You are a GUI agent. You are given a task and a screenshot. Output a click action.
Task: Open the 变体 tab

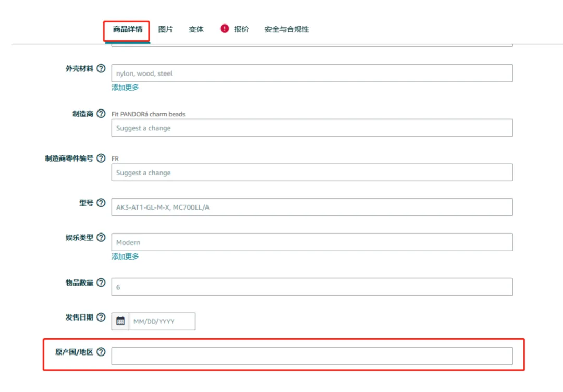196,30
